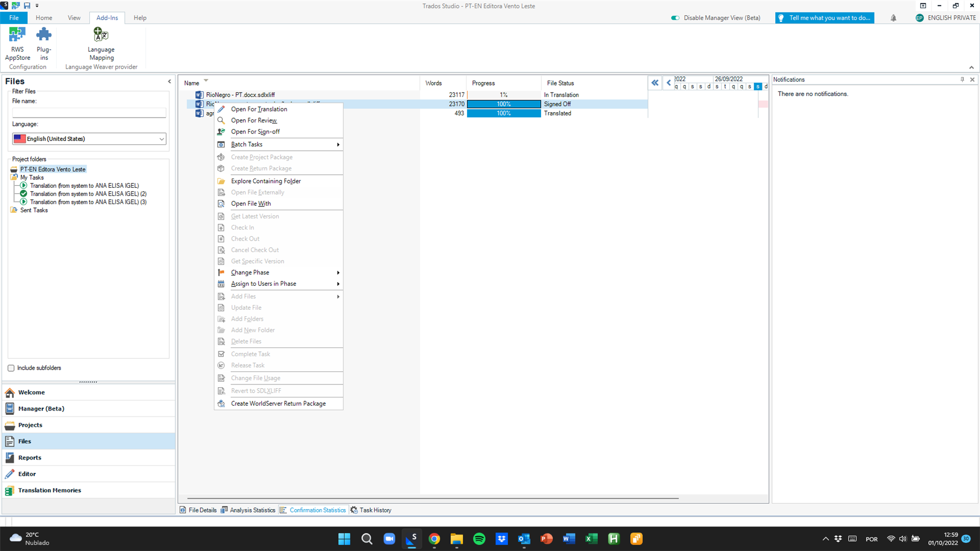
Task: Open the Projects view
Action: tap(89, 425)
